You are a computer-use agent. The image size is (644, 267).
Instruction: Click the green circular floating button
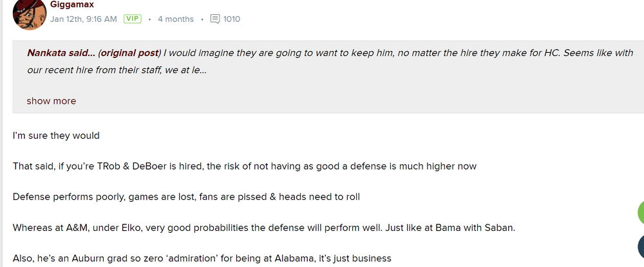click(x=640, y=212)
